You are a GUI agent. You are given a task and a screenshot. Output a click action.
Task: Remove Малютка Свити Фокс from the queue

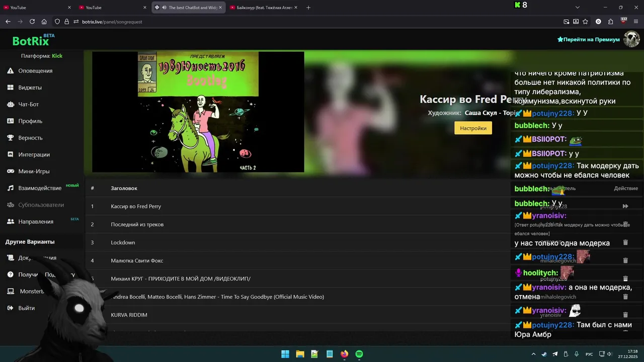coord(625,260)
